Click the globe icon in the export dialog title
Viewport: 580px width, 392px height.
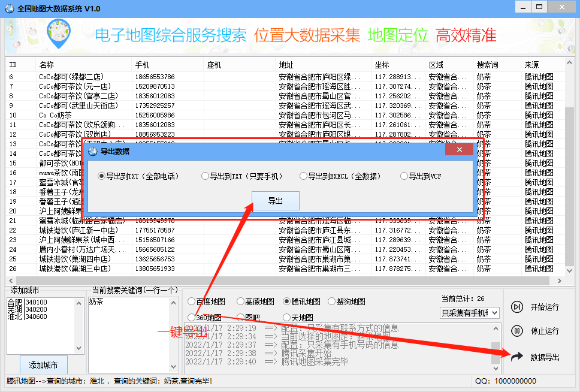point(93,151)
